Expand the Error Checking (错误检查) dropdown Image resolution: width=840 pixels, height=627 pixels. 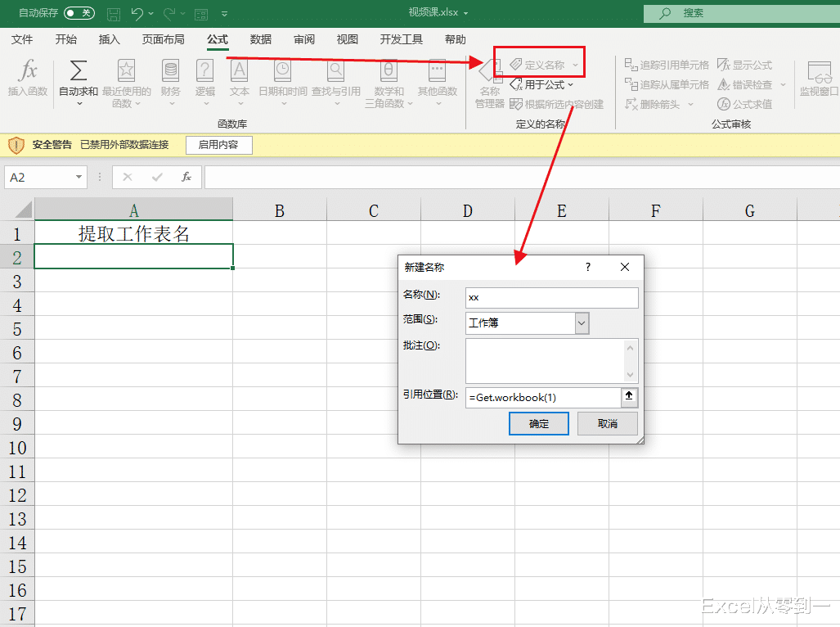tap(783, 83)
